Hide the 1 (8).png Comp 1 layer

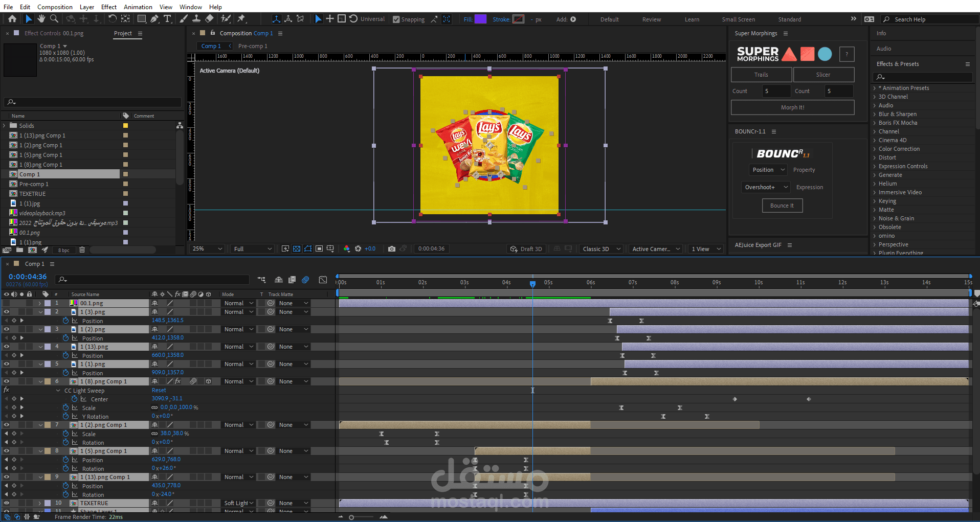tap(7, 381)
